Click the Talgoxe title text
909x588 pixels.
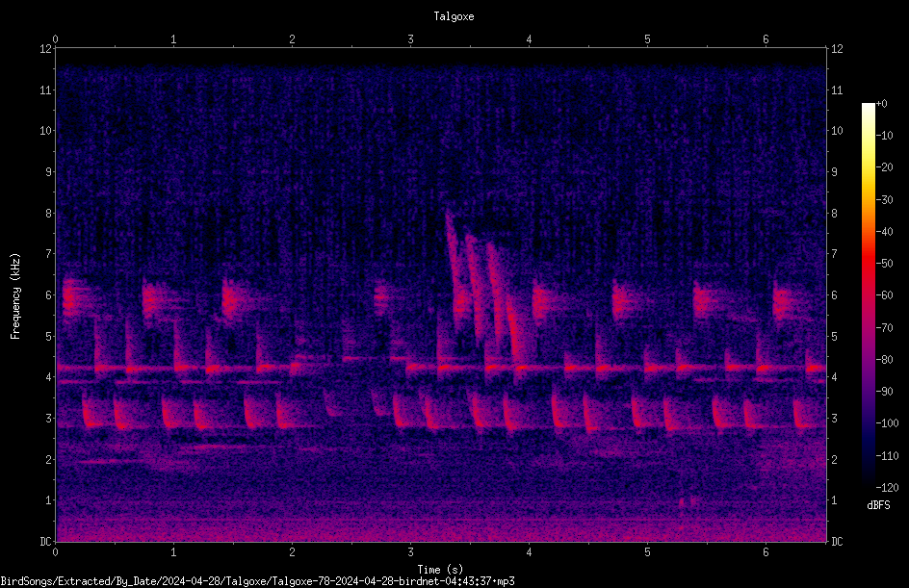pos(454,16)
